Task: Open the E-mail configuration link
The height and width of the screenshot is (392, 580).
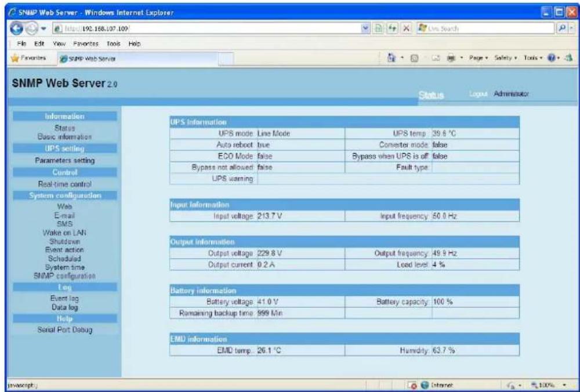Action: 65,215
